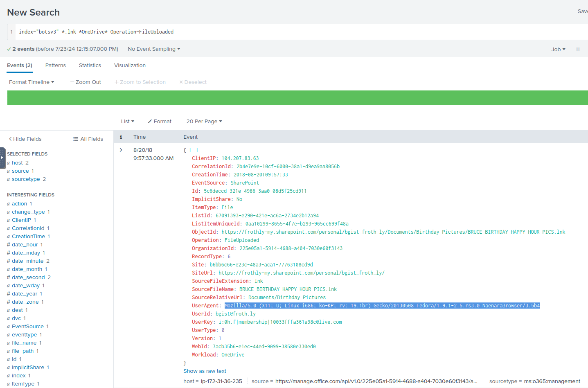Click the event info column icon
This screenshot has width=588, height=388.
pos(121,137)
